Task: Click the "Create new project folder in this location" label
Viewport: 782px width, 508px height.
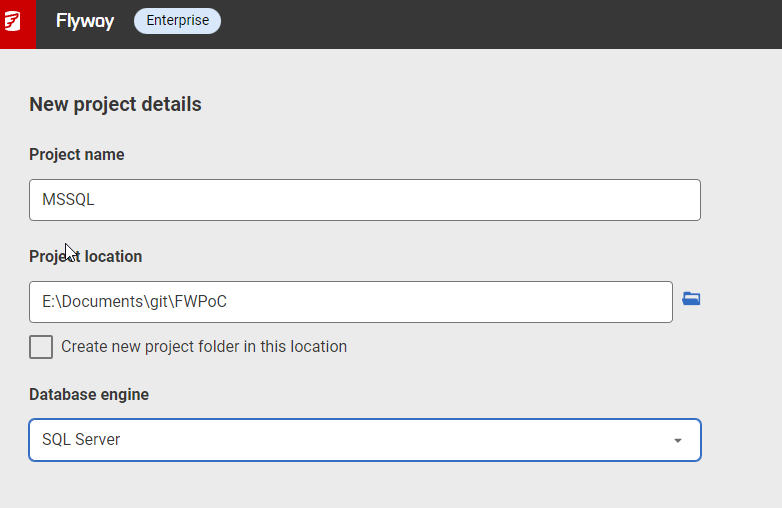Action: coord(204,347)
